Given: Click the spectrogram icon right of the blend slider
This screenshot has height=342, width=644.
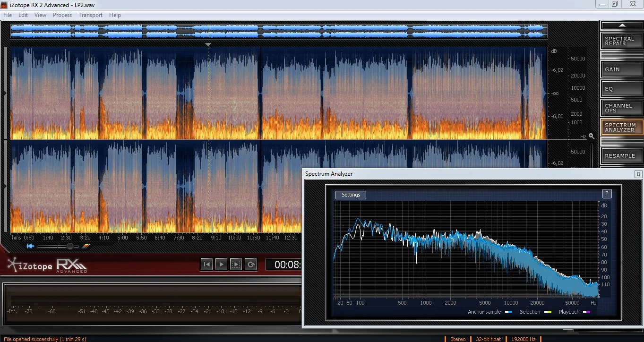Looking at the screenshot, I should (x=86, y=246).
